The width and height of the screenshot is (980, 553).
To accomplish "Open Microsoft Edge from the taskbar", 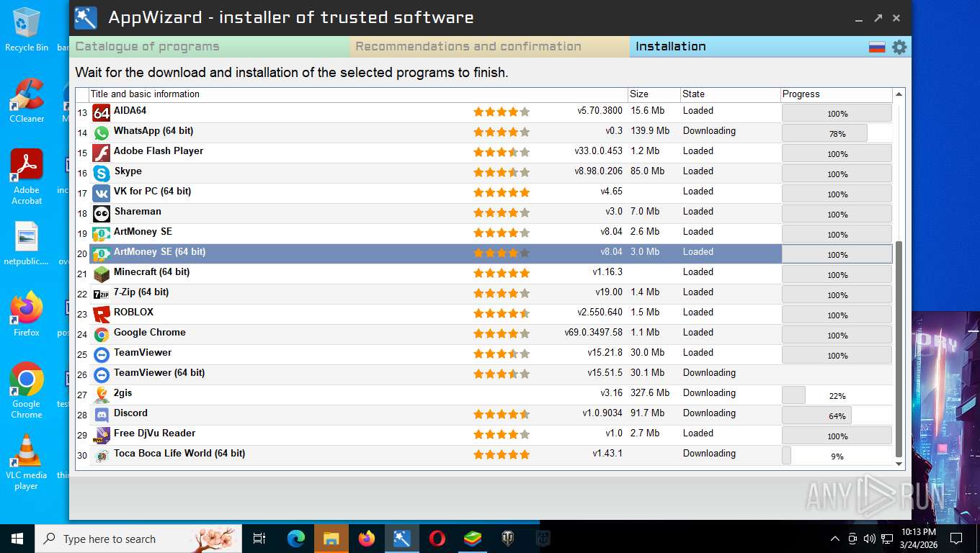I will coord(295,538).
